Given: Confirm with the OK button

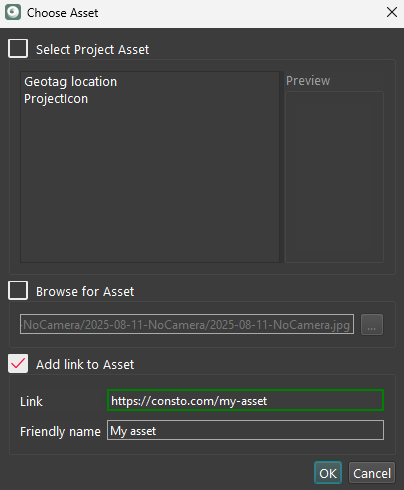Looking at the screenshot, I should point(328,473).
